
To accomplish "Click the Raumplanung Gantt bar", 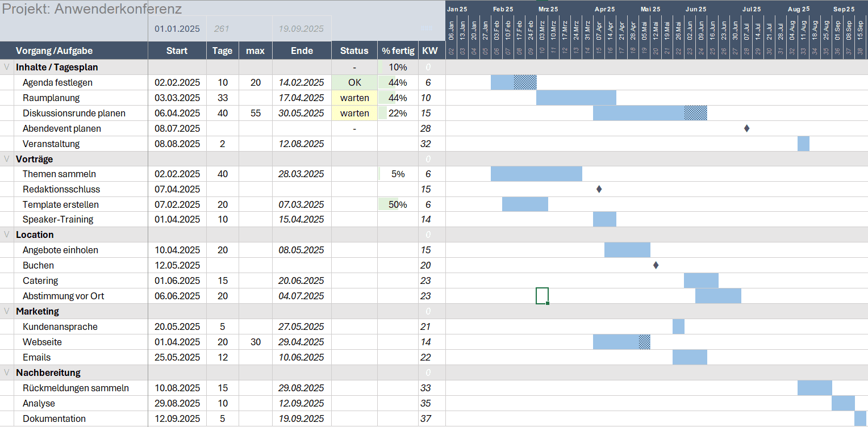I will (x=576, y=98).
